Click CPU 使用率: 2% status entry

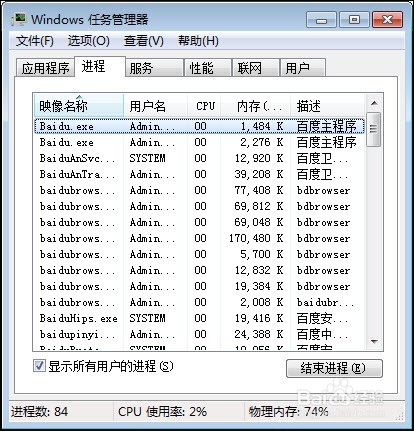tap(162, 411)
